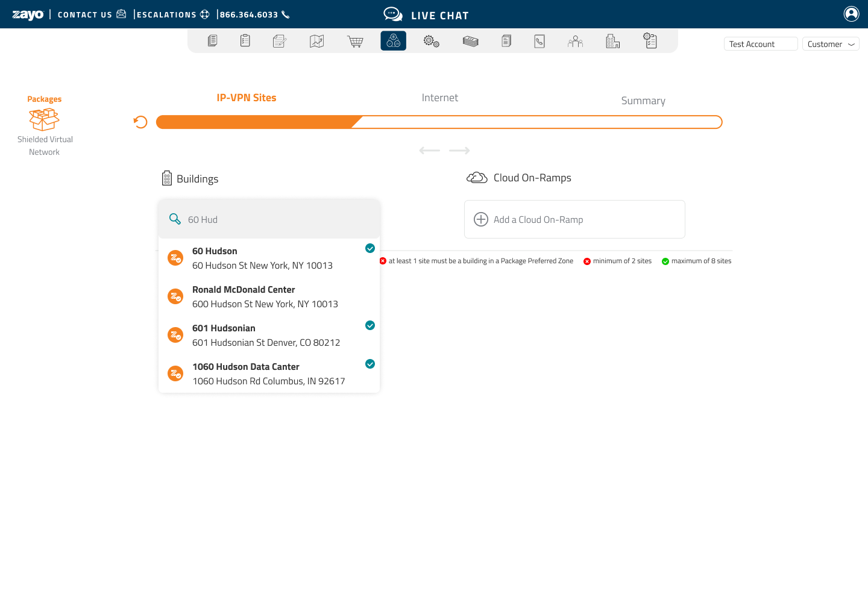Toggle checkmark for 60 Hudson building

pyautogui.click(x=370, y=248)
